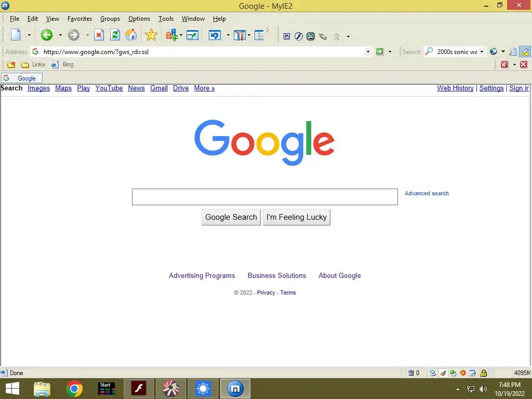The image size is (532, 399).
Task: Click the red close-other-tabs icon
Action: click(504, 64)
